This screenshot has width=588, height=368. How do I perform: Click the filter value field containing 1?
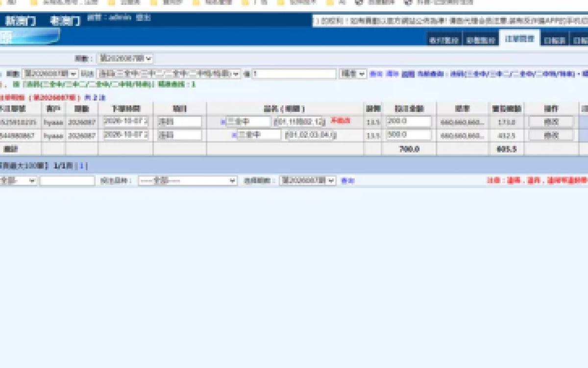coord(294,74)
